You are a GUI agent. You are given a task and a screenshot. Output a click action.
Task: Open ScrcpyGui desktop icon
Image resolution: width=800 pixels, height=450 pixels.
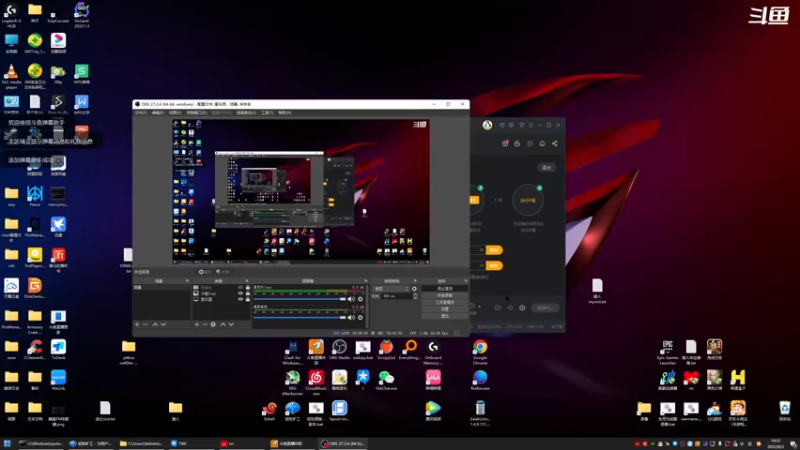[386, 350]
